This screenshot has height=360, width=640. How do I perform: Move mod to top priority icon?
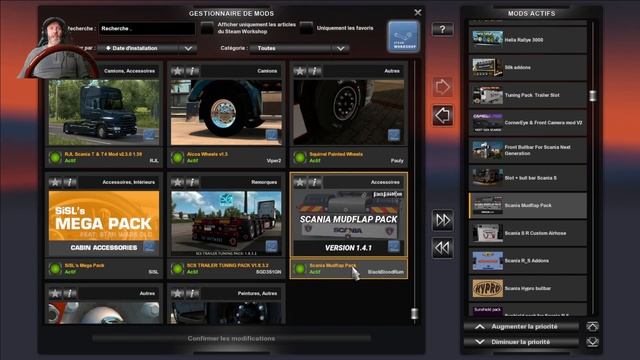coord(592,326)
